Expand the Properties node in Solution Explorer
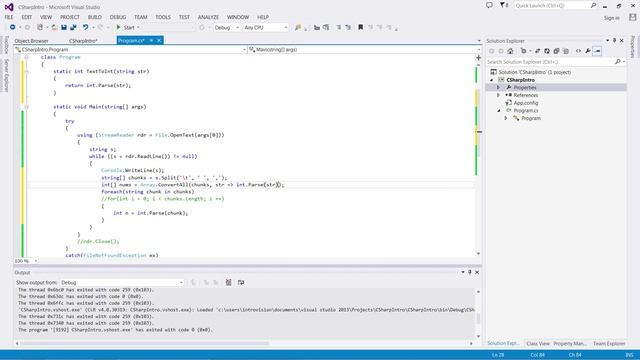The width and height of the screenshot is (640, 360). pos(498,87)
